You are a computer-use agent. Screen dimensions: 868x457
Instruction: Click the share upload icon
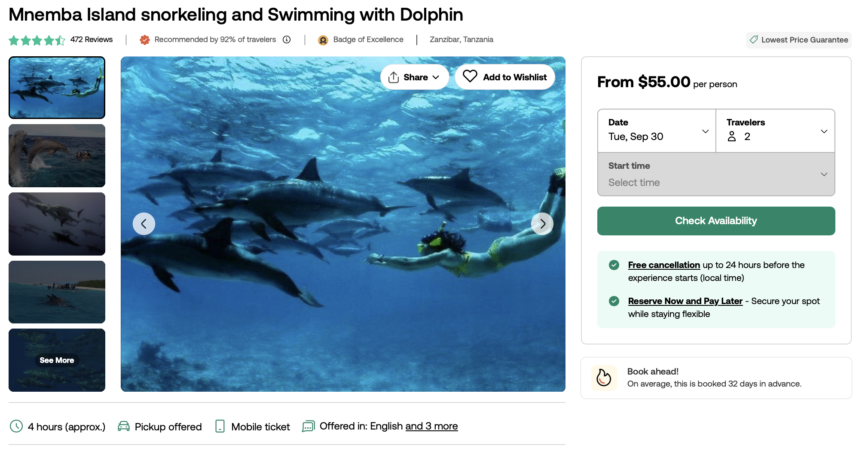[x=393, y=77]
